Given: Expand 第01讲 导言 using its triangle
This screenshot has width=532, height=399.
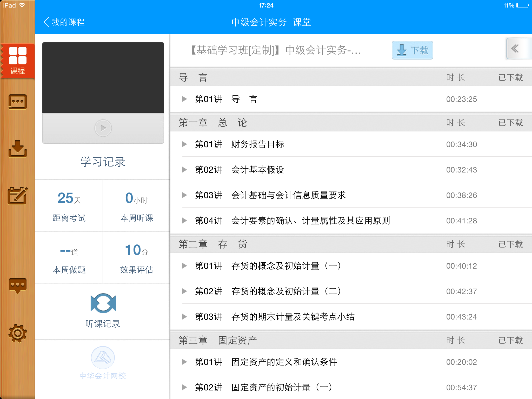Looking at the screenshot, I should (x=184, y=99).
